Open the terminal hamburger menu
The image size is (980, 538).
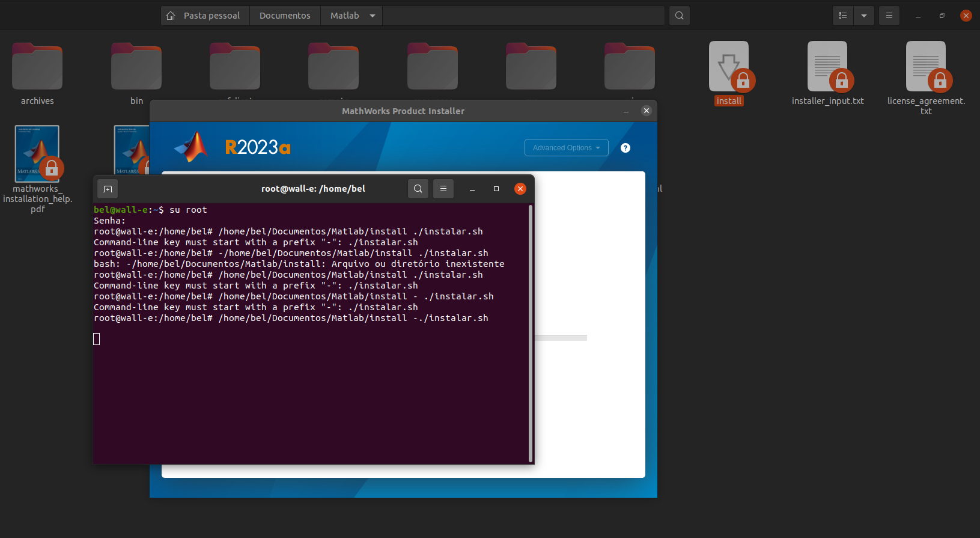443,189
